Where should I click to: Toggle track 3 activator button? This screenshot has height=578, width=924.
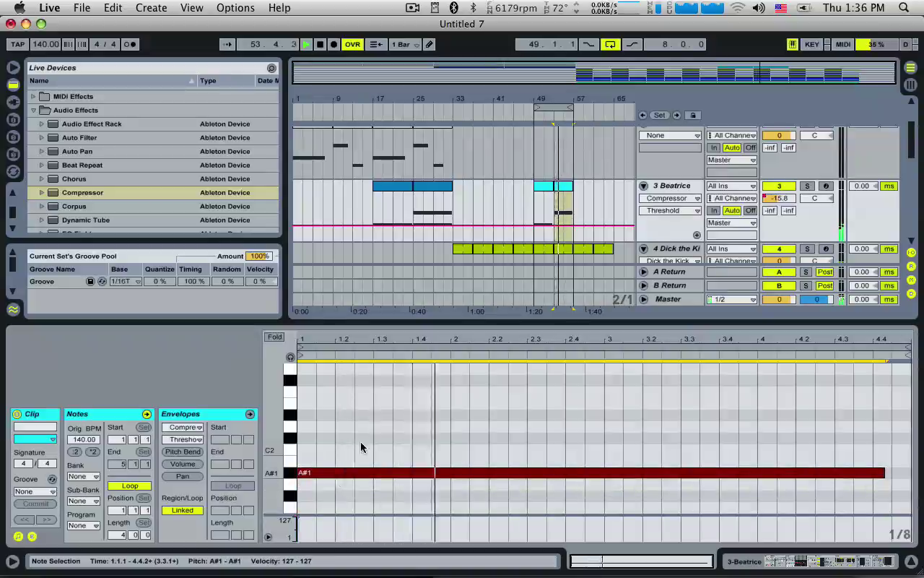(x=779, y=186)
